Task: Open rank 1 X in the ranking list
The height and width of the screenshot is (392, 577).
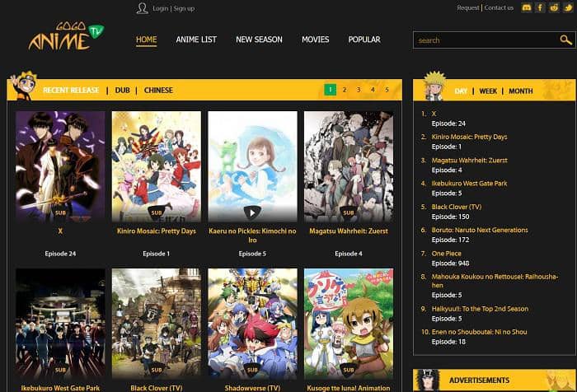Action: 434,114
